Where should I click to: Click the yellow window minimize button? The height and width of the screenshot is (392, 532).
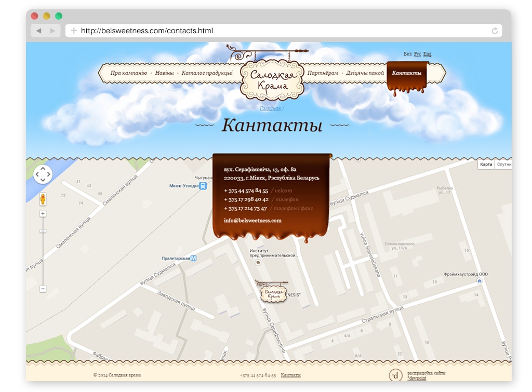click(x=46, y=16)
